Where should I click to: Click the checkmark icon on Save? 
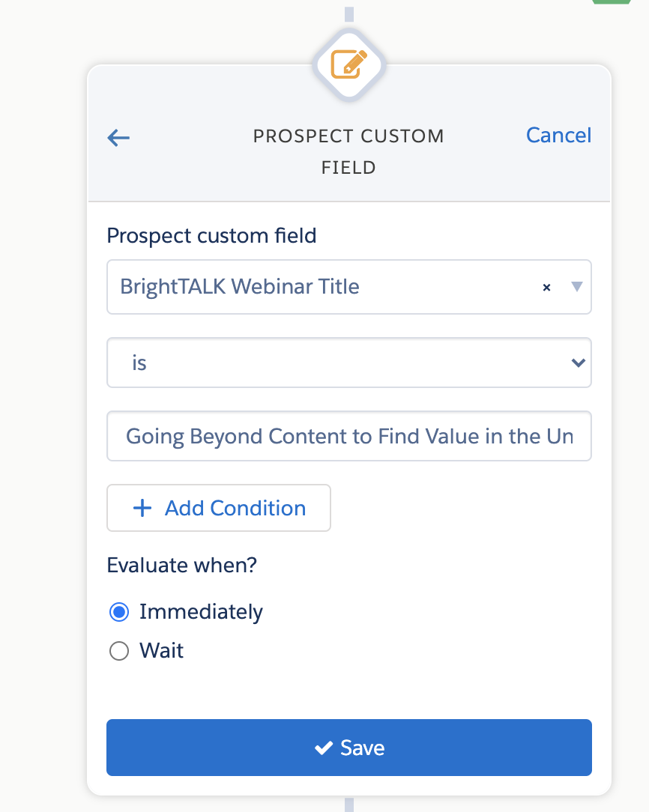[x=324, y=748]
